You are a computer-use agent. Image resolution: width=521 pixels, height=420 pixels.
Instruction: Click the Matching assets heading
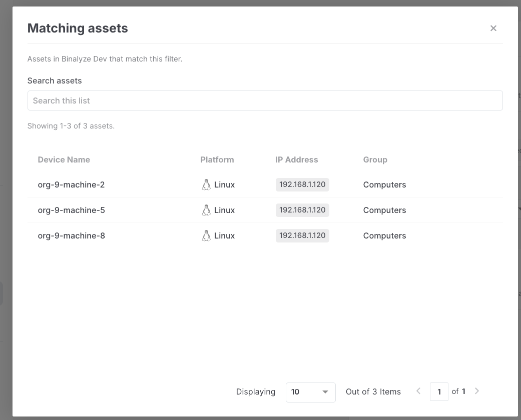(x=78, y=28)
